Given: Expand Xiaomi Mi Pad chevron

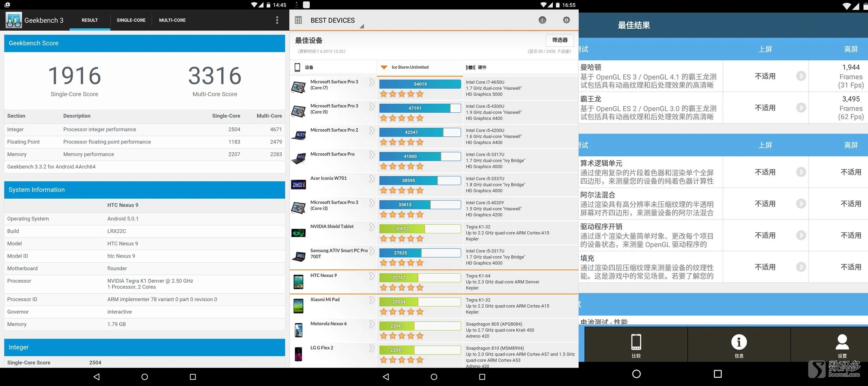Looking at the screenshot, I should (x=371, y=300).
